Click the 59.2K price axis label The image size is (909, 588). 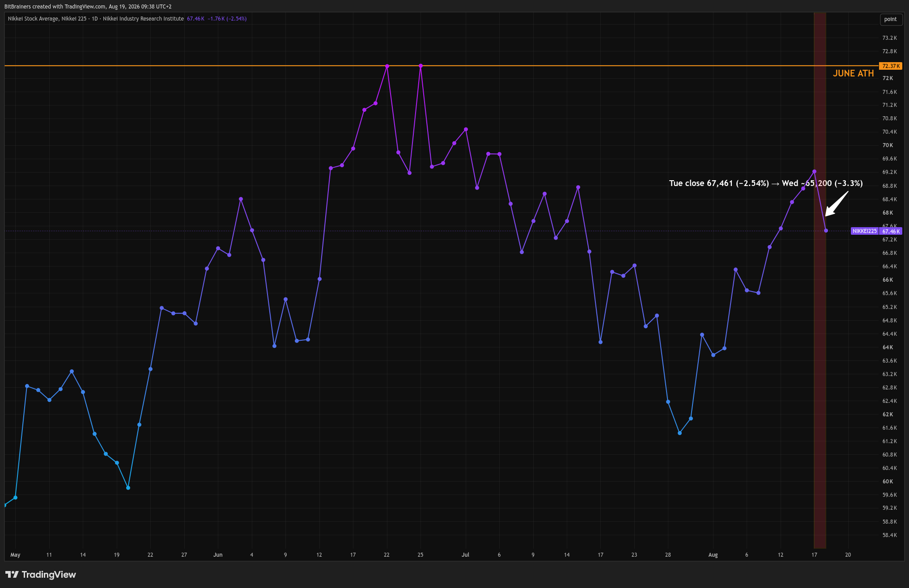coord(889,508)
